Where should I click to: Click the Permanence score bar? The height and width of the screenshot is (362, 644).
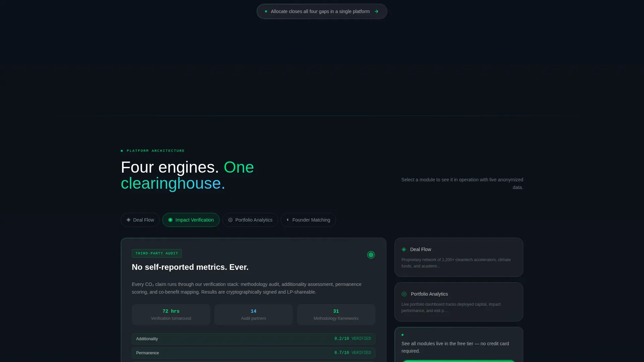254,353
